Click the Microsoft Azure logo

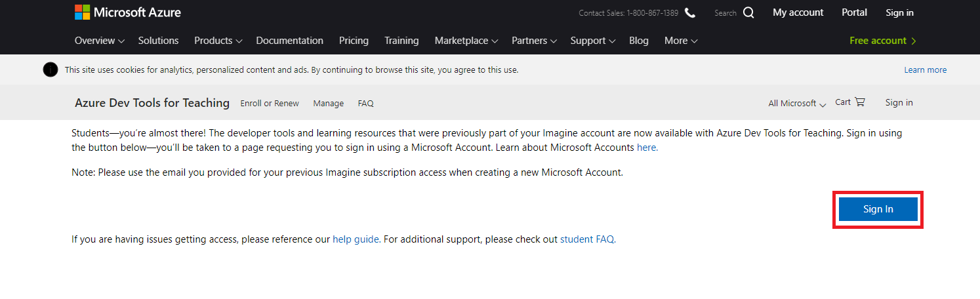128,12
